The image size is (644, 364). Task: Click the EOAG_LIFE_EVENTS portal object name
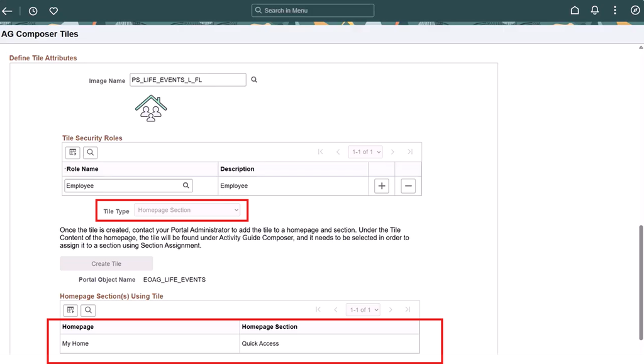(x=174, y=280)
